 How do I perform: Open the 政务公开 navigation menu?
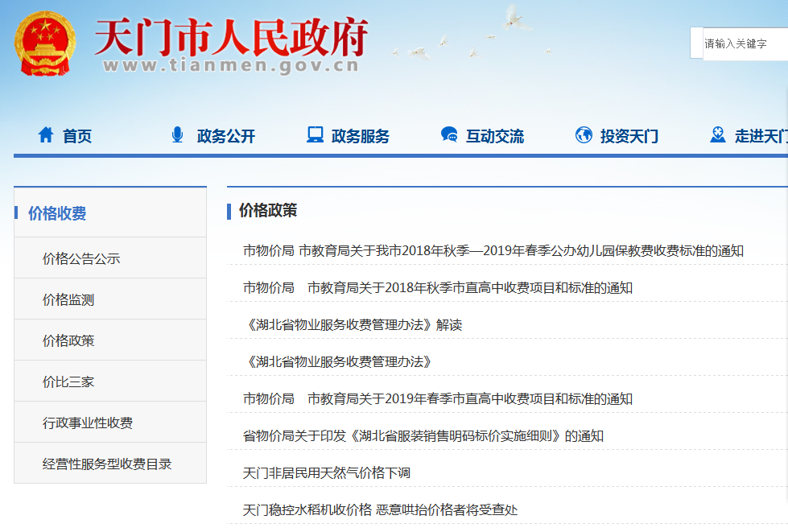[x=225, y=136]
